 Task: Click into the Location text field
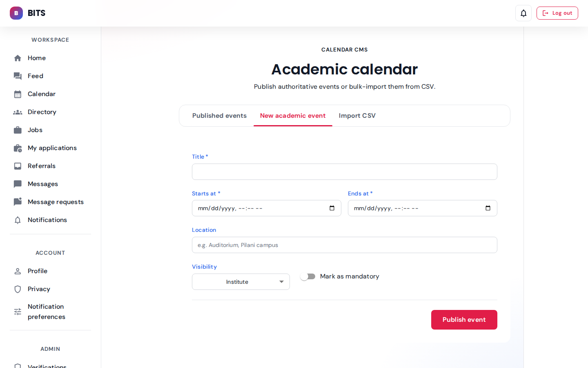point(344,245)
